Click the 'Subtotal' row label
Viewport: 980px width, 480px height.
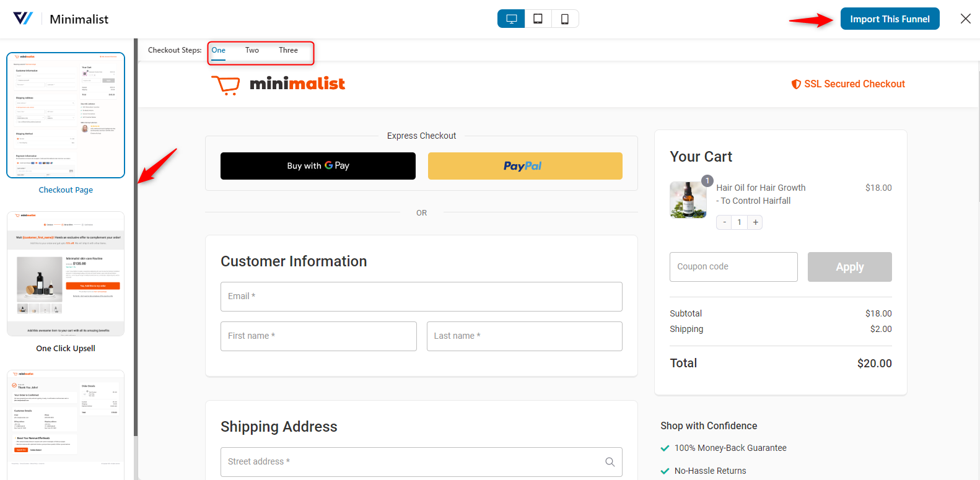[686, 313]
